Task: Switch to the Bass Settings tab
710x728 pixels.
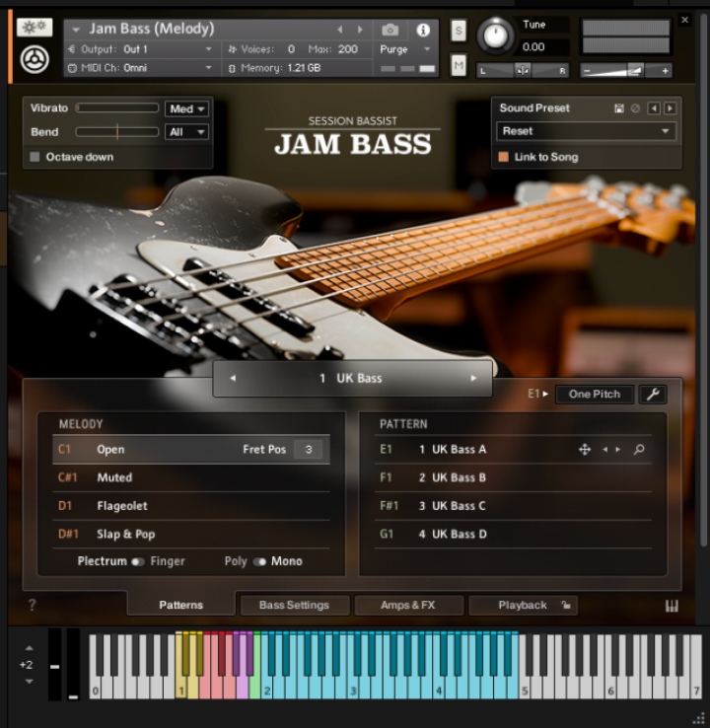Action: point(294,605)
